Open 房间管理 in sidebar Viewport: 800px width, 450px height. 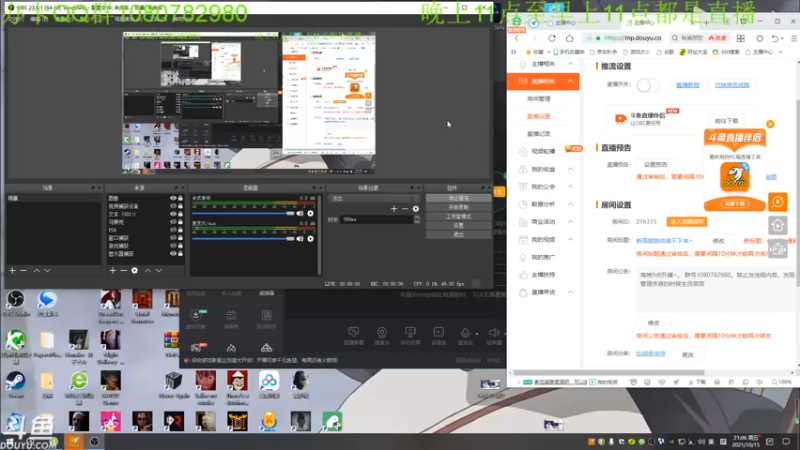(538, 98)
